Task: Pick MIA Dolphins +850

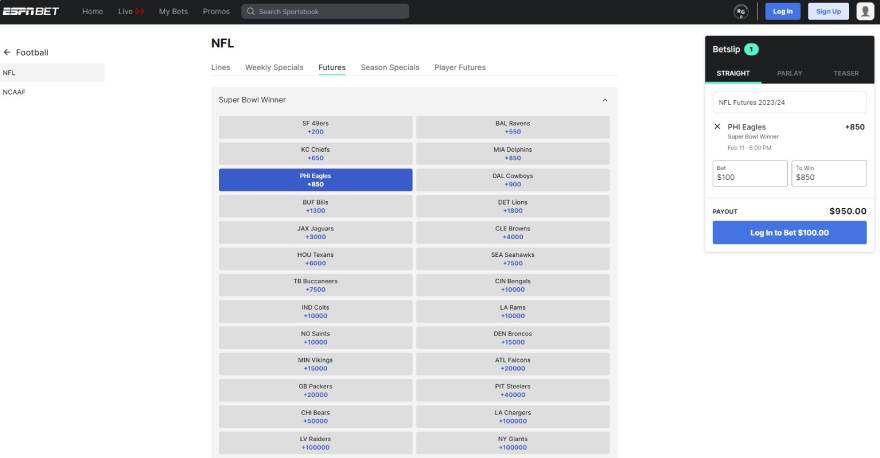Action: [512, 154]
